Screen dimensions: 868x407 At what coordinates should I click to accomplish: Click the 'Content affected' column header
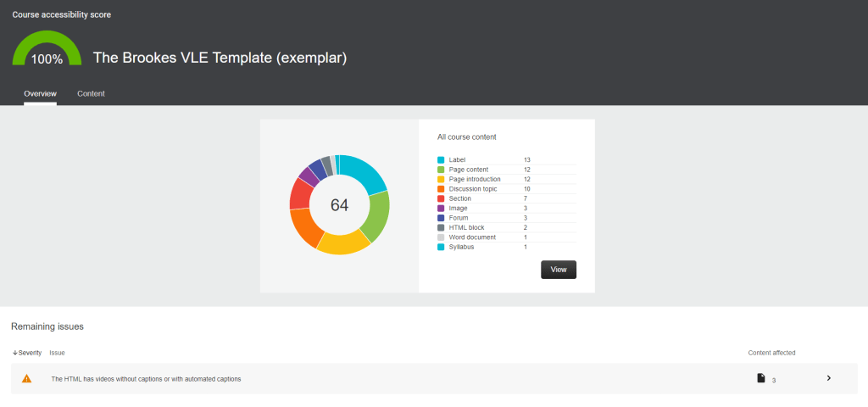(x=771, y=353)
